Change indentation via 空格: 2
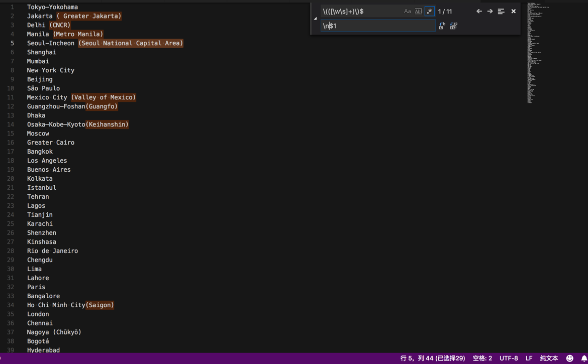This screenshot has width=588, height=364. [x=482, y=358]
